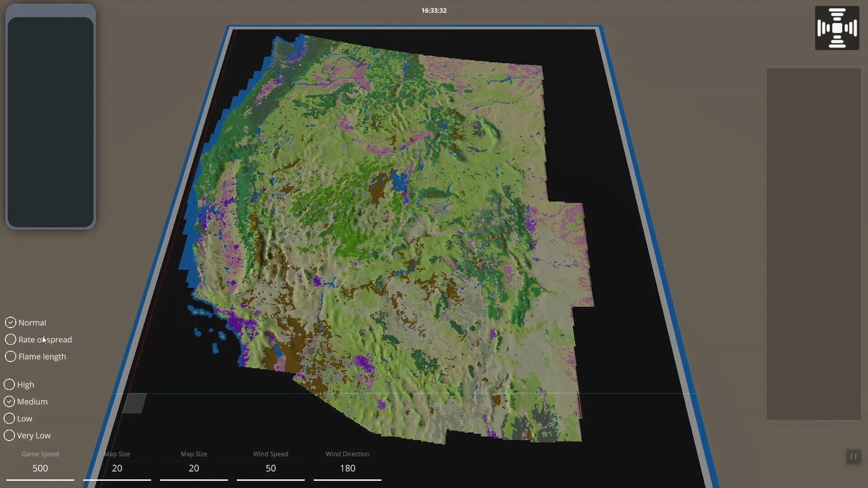Choose the High setting
868x488 pixels.
19,385
